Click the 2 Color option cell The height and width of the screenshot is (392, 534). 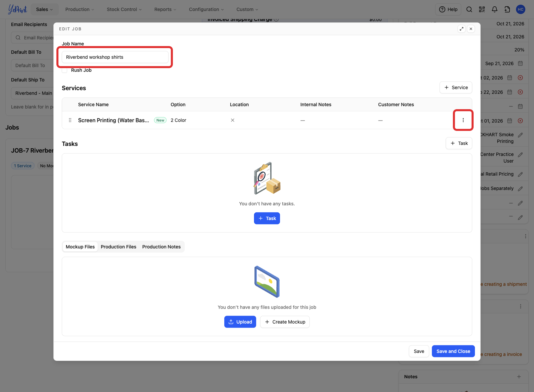tap(179, 120)
